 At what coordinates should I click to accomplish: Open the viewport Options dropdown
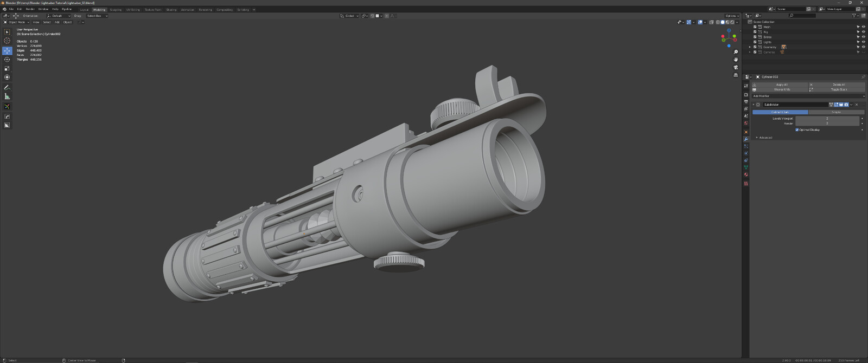point(732,16)
